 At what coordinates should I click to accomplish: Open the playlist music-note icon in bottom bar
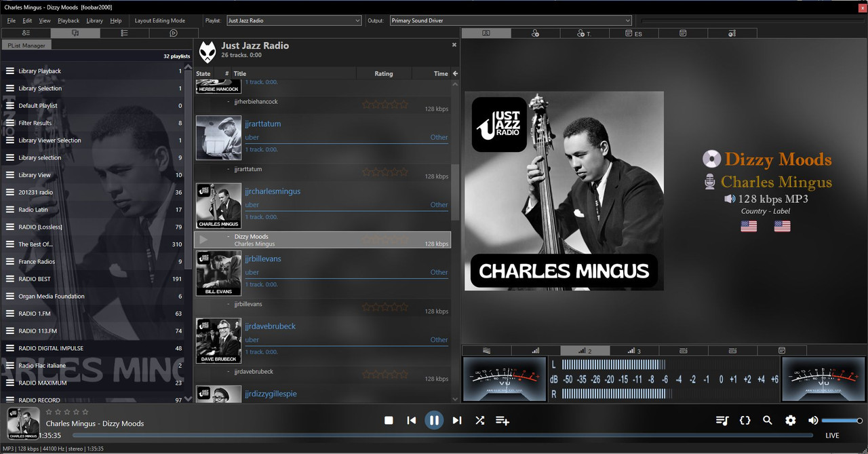[x=722, y=420]
